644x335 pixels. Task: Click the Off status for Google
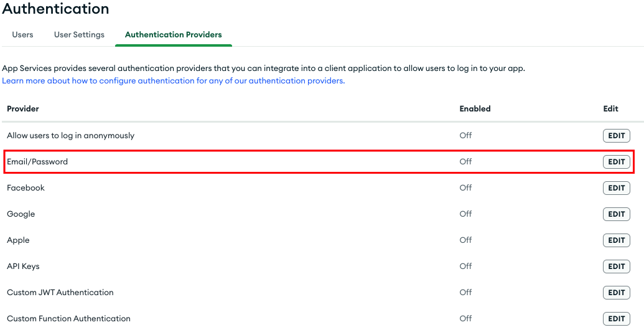[465, 214]
